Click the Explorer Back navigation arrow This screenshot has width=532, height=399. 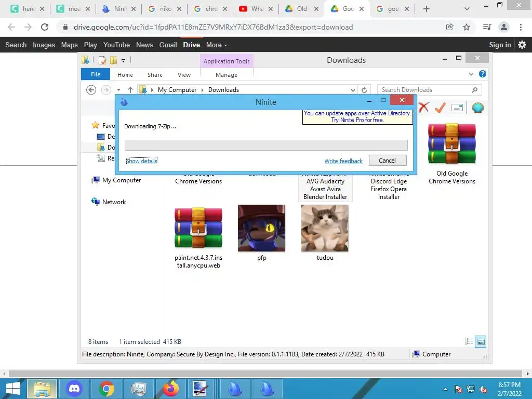(x=91, y=89)
